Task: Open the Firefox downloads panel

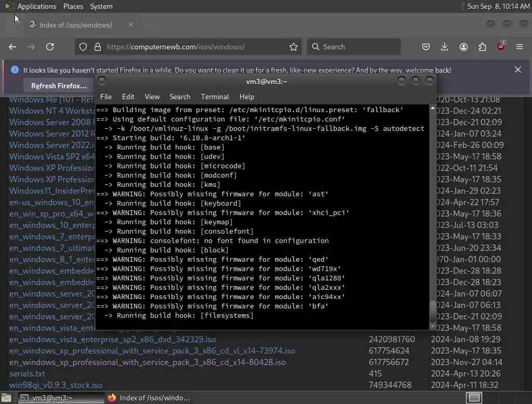Action: click(445, 47)
